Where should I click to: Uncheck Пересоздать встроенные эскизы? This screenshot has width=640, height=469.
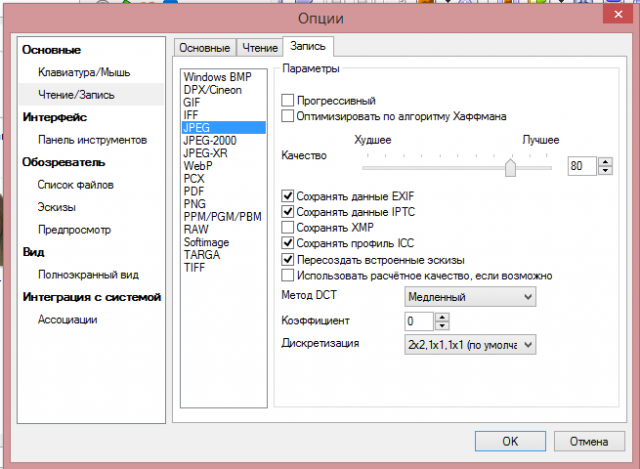[287, 259]
